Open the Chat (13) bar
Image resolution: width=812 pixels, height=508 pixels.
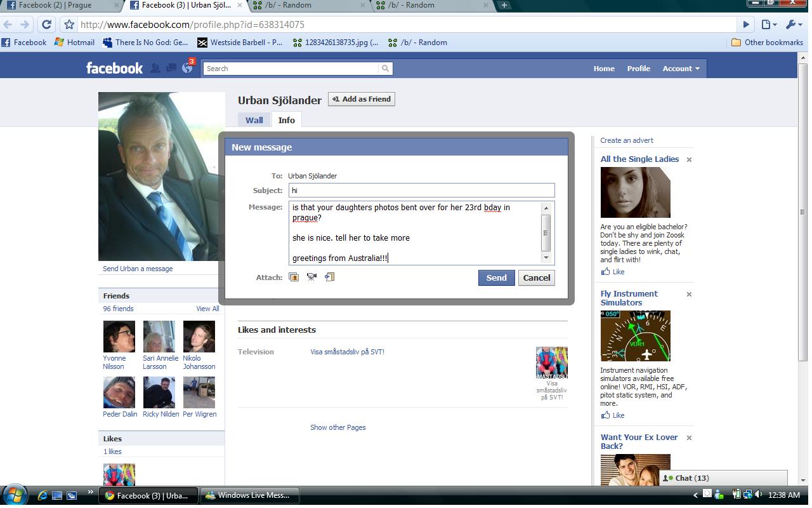723,478
